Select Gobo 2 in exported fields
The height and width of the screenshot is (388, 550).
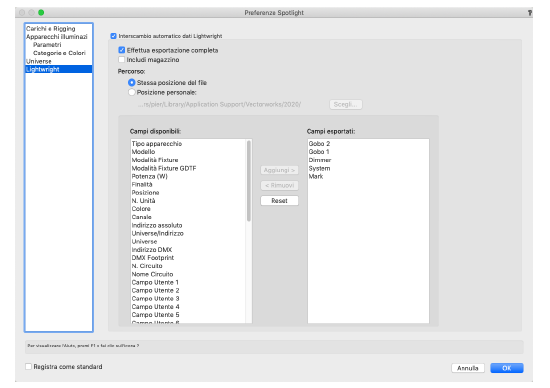(368, 143)
